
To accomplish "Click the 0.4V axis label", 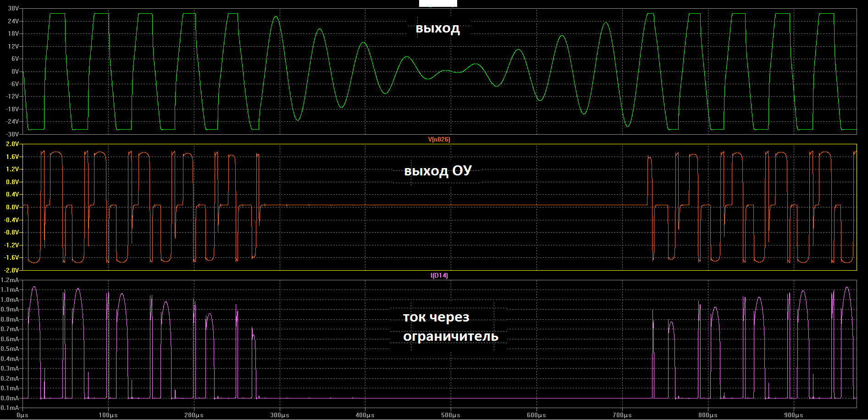I will click(x=12, y=194).
